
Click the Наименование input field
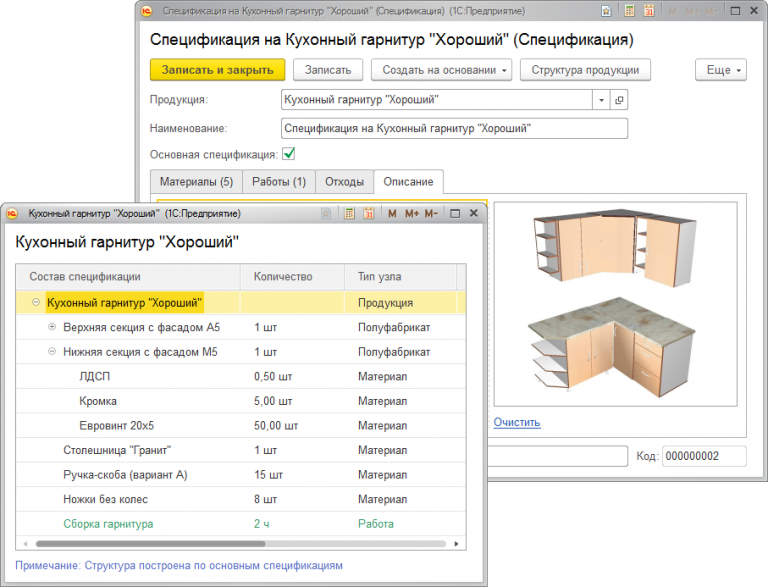455,128
